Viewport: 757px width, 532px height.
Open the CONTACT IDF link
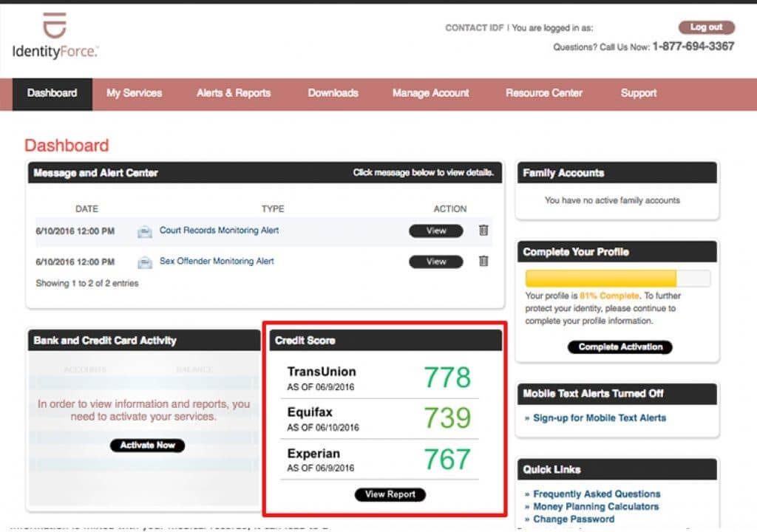point(474,28)
